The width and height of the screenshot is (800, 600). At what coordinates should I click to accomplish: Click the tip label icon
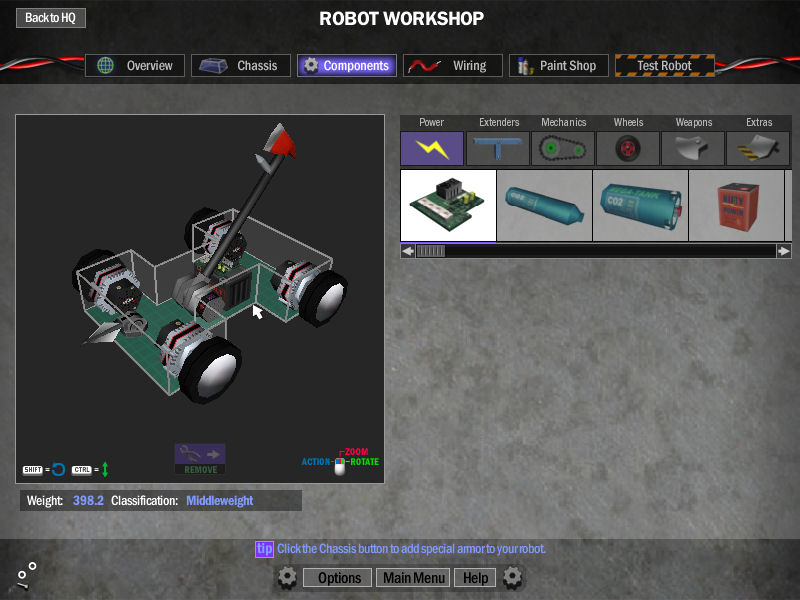(264, 549)
